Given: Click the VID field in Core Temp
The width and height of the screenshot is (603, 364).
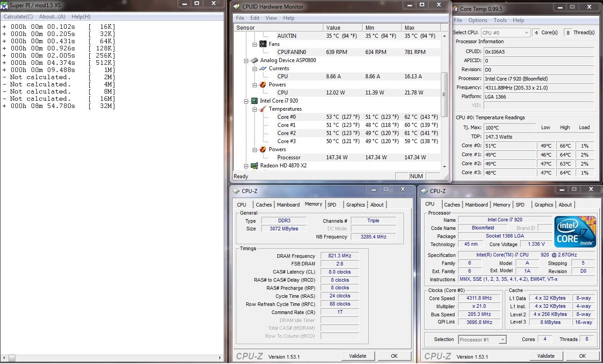Looking at the screenshot, I should (539, 105).
